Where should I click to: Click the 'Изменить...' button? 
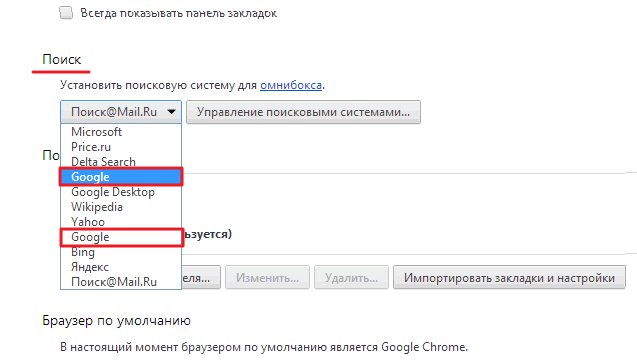(x=267, y=278)
